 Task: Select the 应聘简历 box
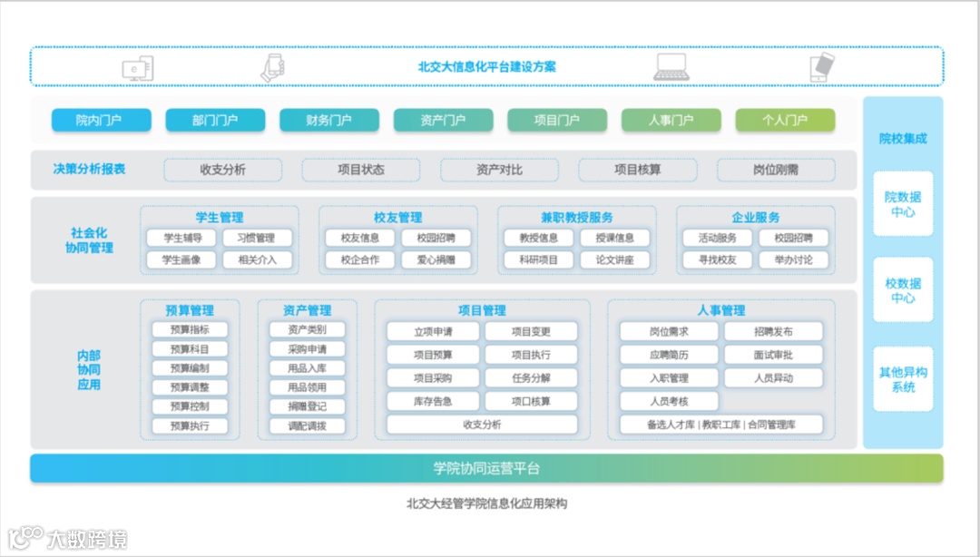[x=670, y=355]
